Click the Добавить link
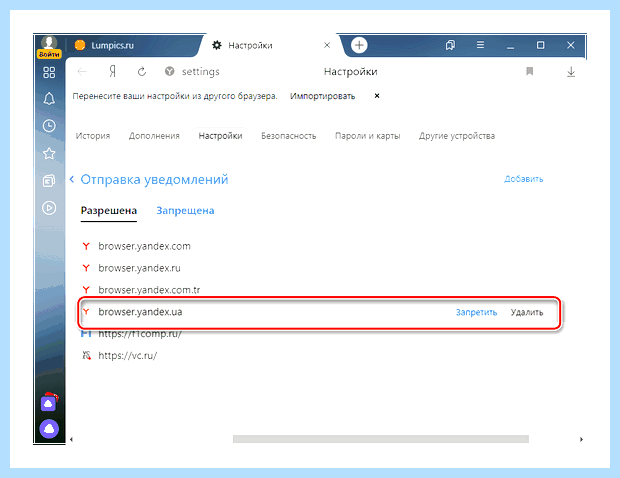The width and height of the screenshot is (620, 478). 524,179
